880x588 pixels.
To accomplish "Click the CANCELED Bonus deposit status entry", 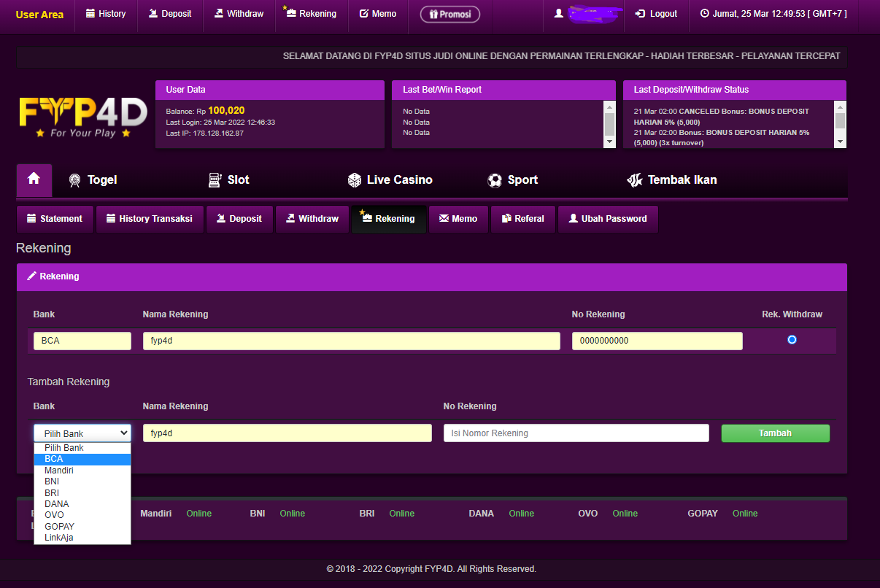I will pyautogui.click(x=722, y=117).
